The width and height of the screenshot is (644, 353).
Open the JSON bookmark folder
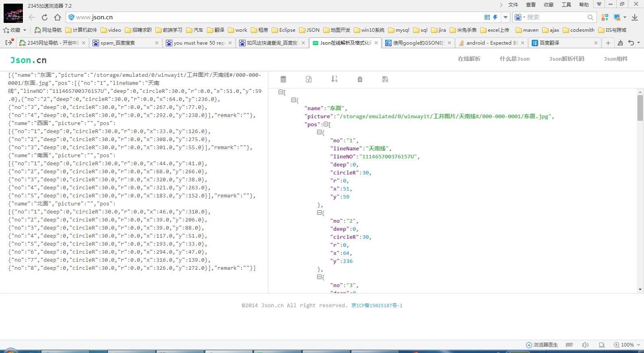pos(309,30)
